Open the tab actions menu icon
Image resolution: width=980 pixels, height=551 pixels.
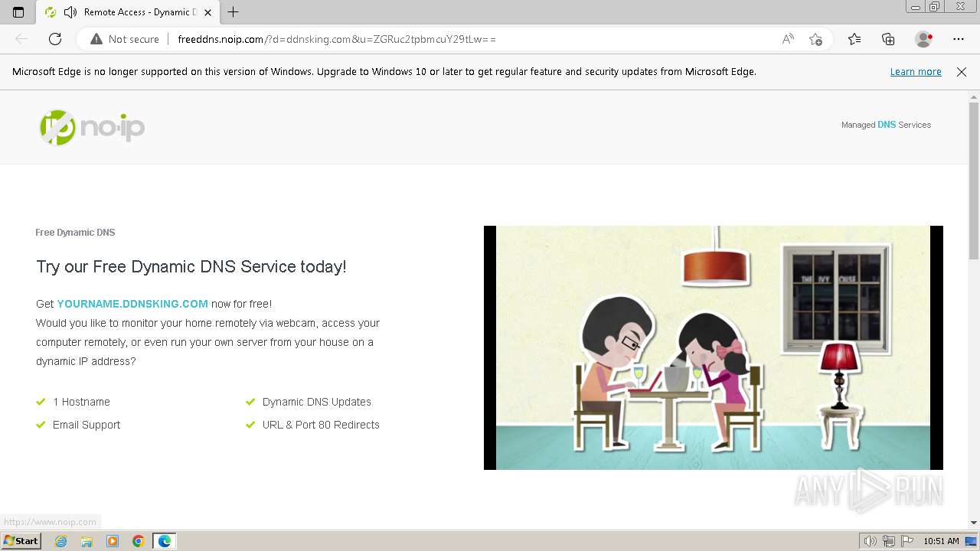point(18,12)
